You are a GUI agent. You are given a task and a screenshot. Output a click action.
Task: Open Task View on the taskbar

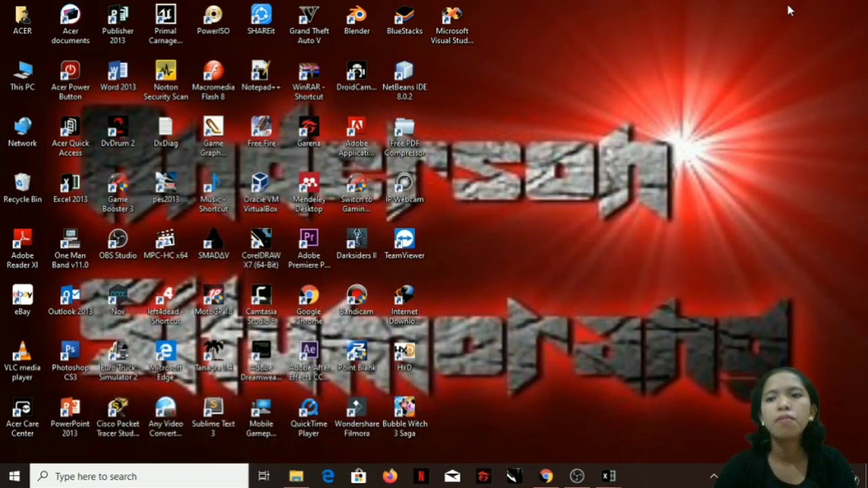[264, 476]
